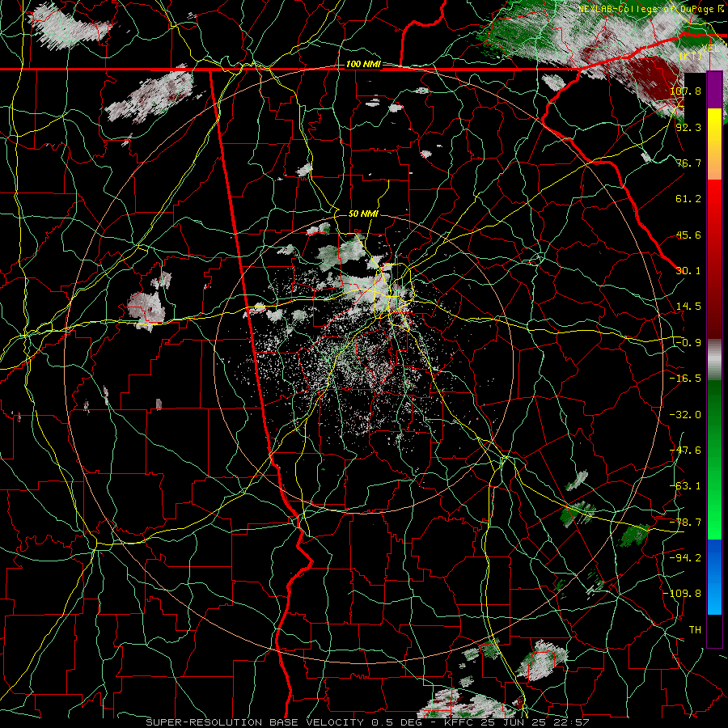Select the -16.5 velocity legend value

tap(685, 379)
